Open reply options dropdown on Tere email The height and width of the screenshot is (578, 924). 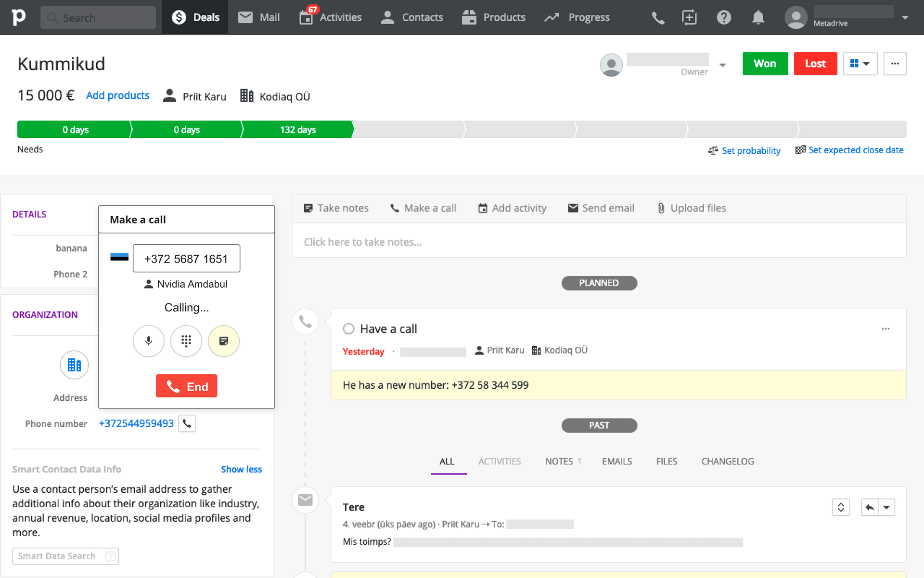click(886, 507)
